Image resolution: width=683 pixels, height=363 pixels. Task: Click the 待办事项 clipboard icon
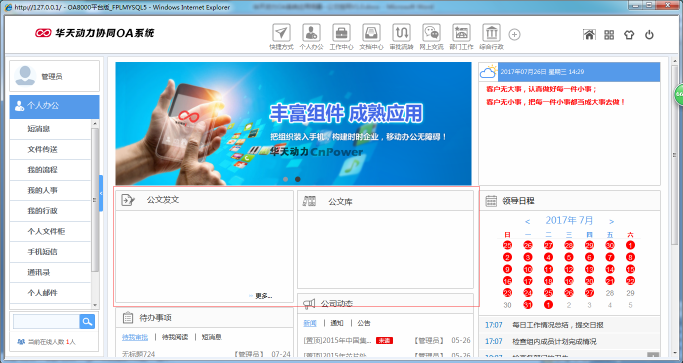(x=128, y=317)
